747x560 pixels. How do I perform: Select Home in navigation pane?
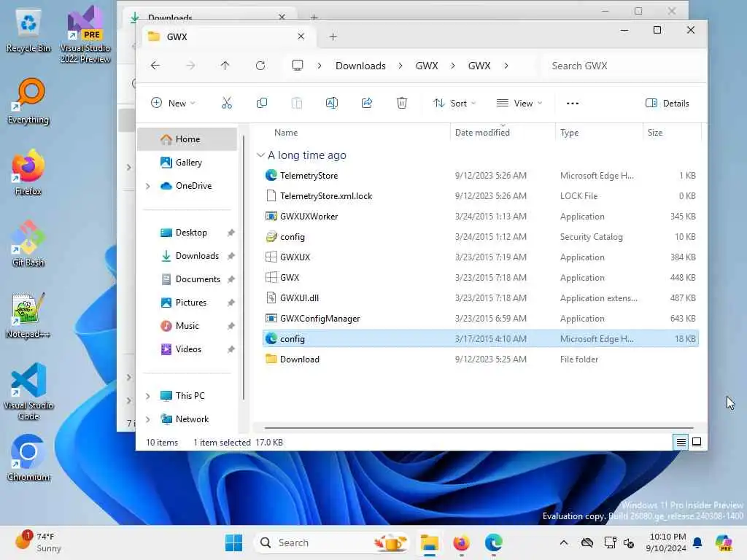tap(187, 139)
